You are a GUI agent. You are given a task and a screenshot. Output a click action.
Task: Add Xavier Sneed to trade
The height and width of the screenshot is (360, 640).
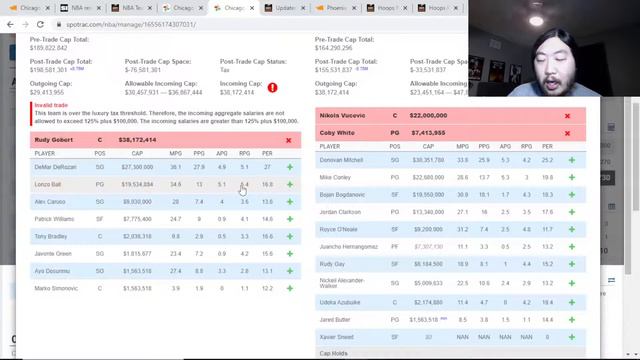[x=572, y=337]
